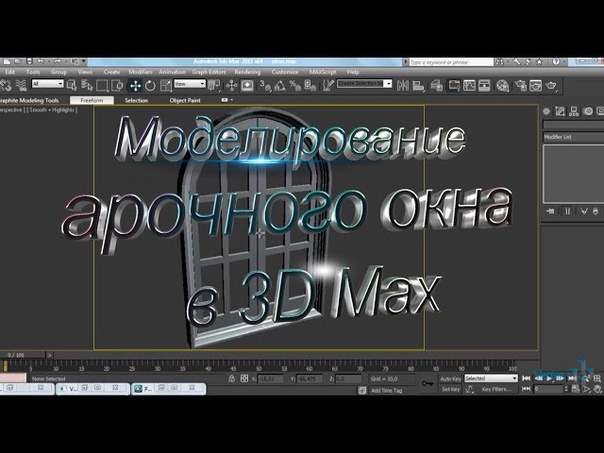Switch to the Modify command panel tab

560,111
